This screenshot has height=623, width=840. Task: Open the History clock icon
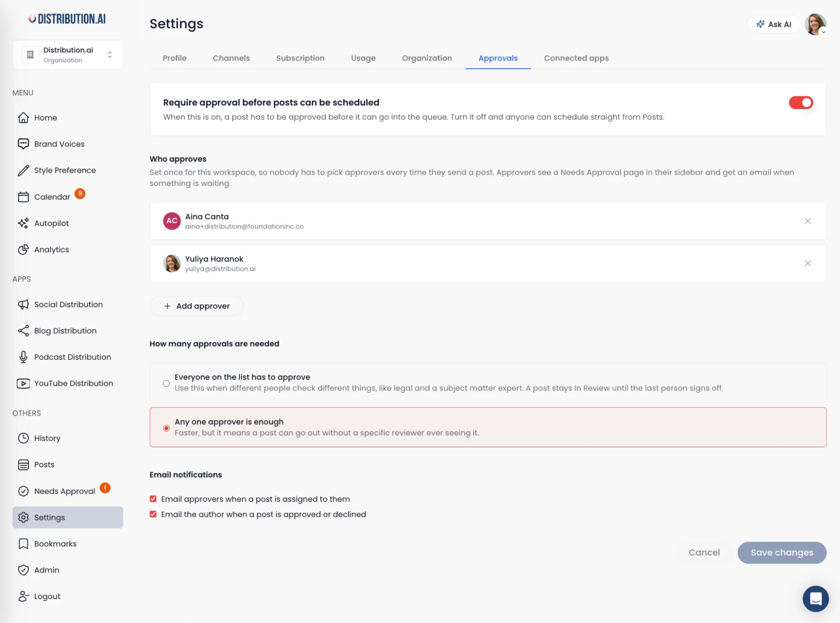(x=24, y=438)
